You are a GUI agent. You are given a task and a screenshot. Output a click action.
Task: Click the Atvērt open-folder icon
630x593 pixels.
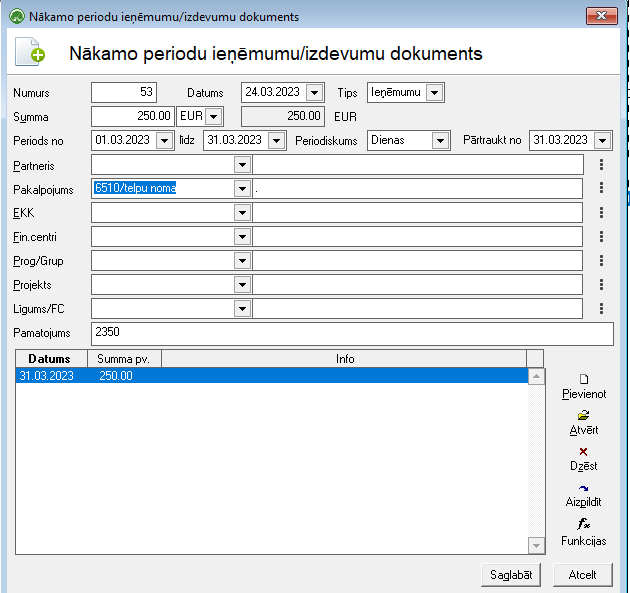[x=583, y=415]
